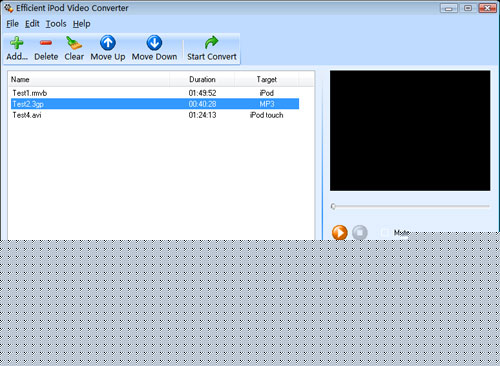Image resolution: width=500 pixels, height=366 pixels.
Task: Click the Move Down arrow icon
Action: (x=154, y=43)
